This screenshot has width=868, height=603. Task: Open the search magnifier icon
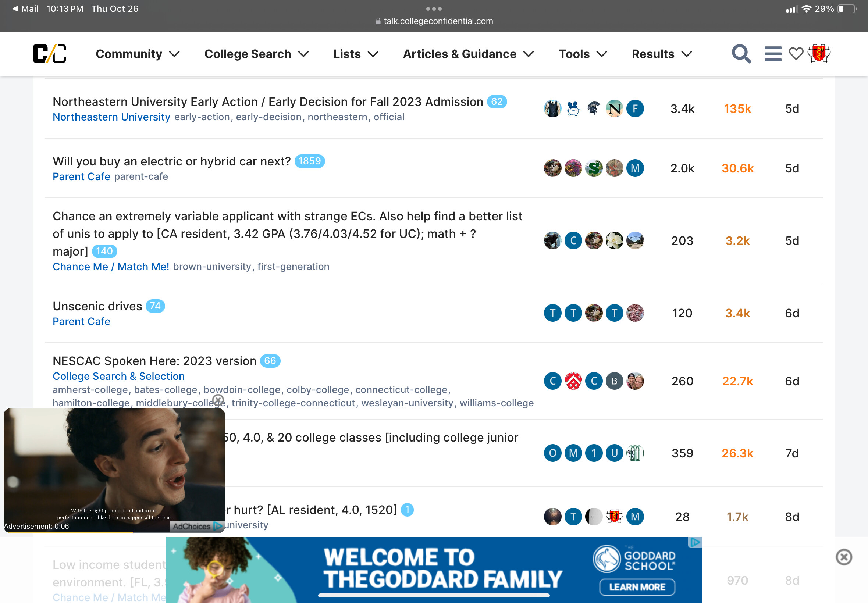(741, 54)
